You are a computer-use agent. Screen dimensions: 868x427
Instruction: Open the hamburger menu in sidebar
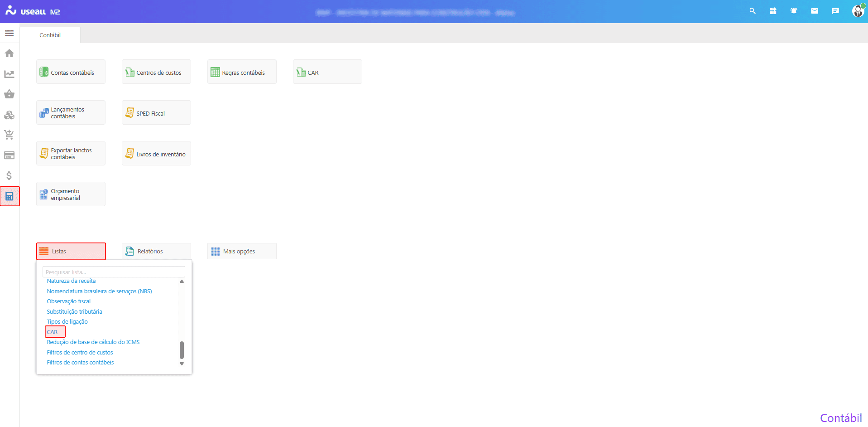(x=9, y=34)
